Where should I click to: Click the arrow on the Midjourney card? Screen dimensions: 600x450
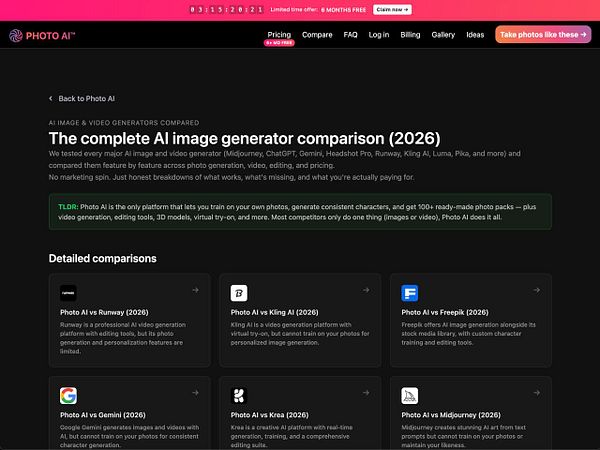[537, 393]
